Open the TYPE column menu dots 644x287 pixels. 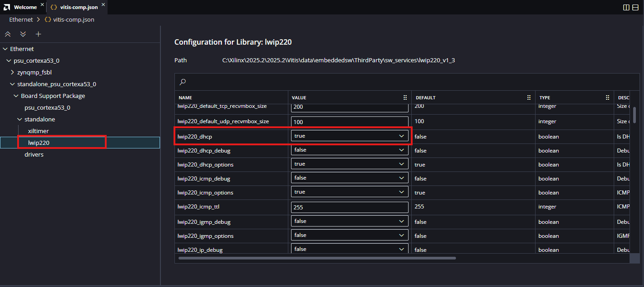(607, 97)
